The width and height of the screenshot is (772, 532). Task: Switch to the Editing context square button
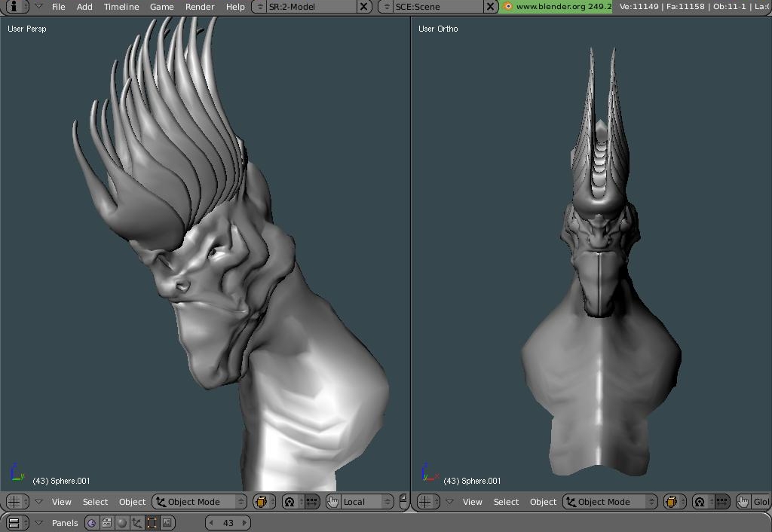tap(152, 523)
